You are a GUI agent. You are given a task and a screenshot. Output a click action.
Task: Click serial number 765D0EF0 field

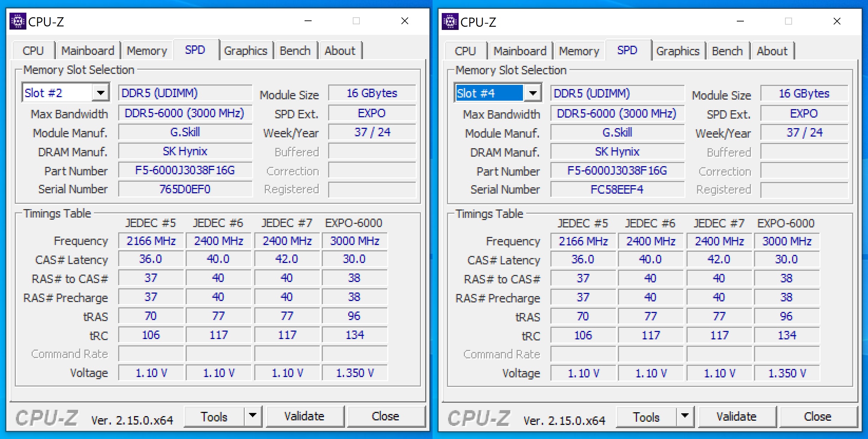[185, 189]
